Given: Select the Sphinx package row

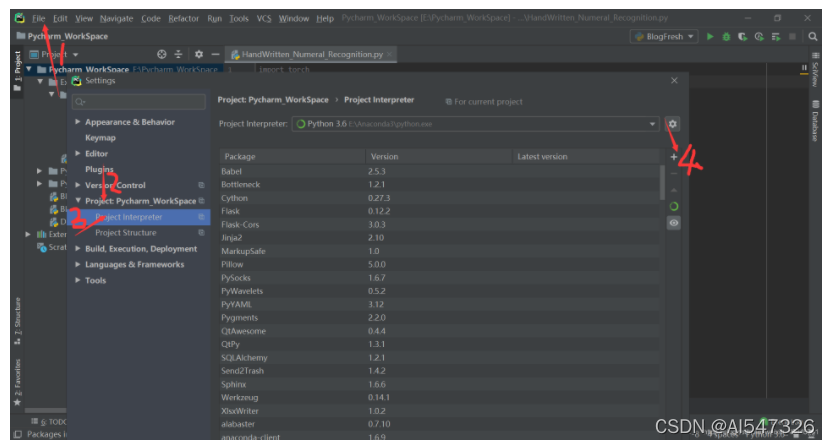Looking at the screenshot, I should (439, 384).
